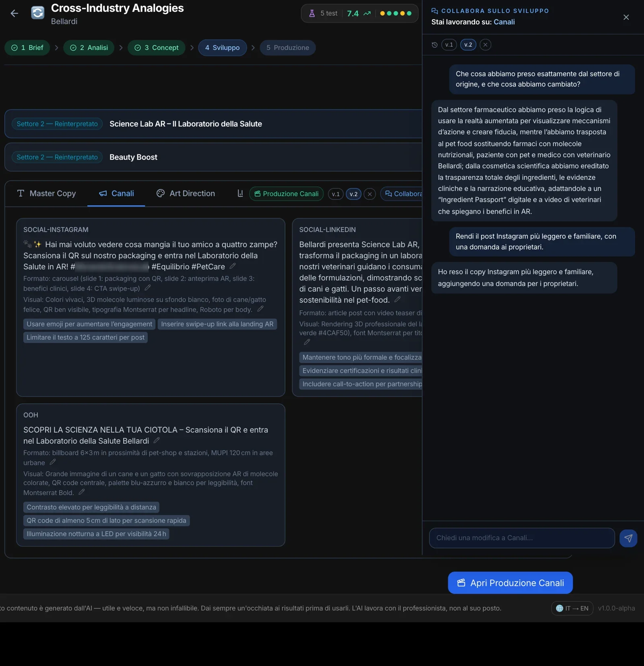Switch to the Art Direction tab
The height and width of the screenshot is (666, 644).
point(186,194)
